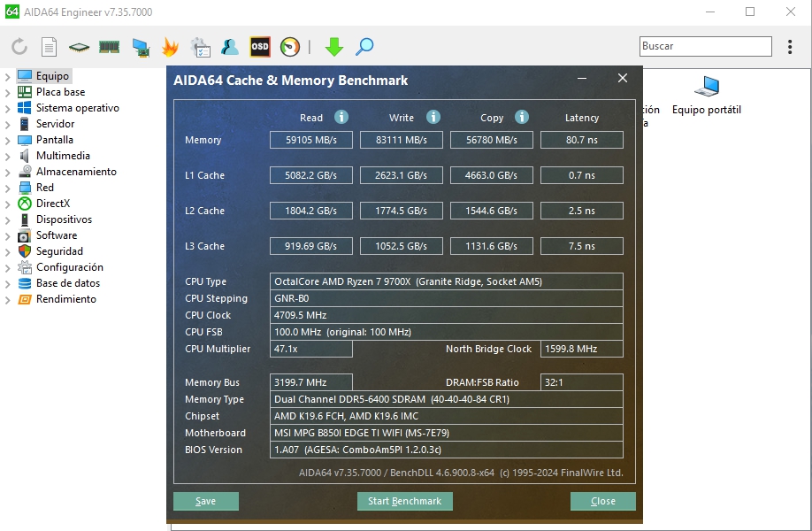The width and height of the screenshot is (812, 531).
Task: Click the L1 Cache Read 5082.2 GB/s value
Action: pos(311,175)
